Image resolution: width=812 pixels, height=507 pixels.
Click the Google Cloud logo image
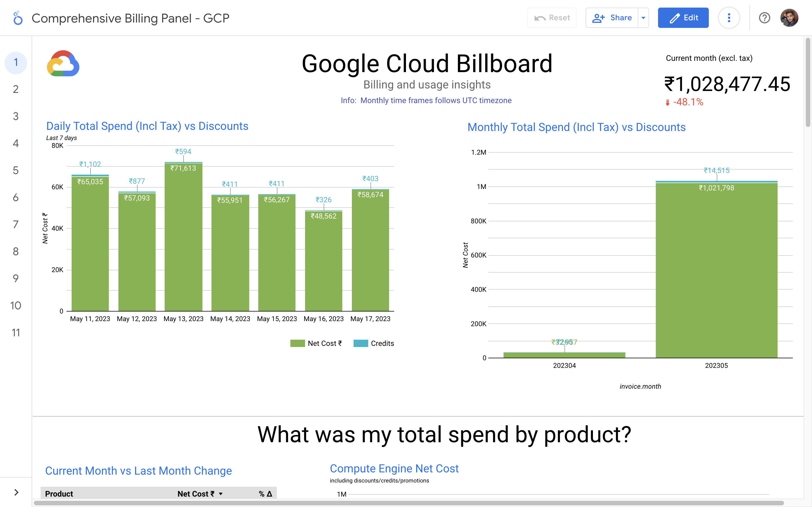tap(63, 64)
